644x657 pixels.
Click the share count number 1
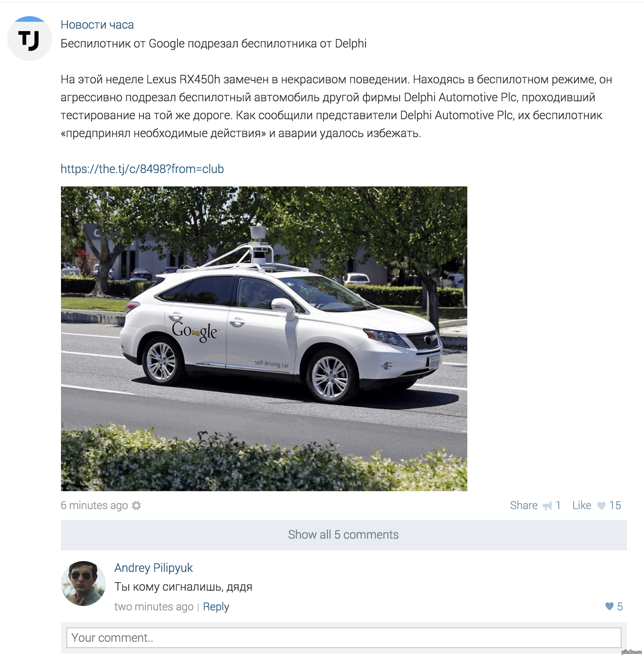(558, 506)
